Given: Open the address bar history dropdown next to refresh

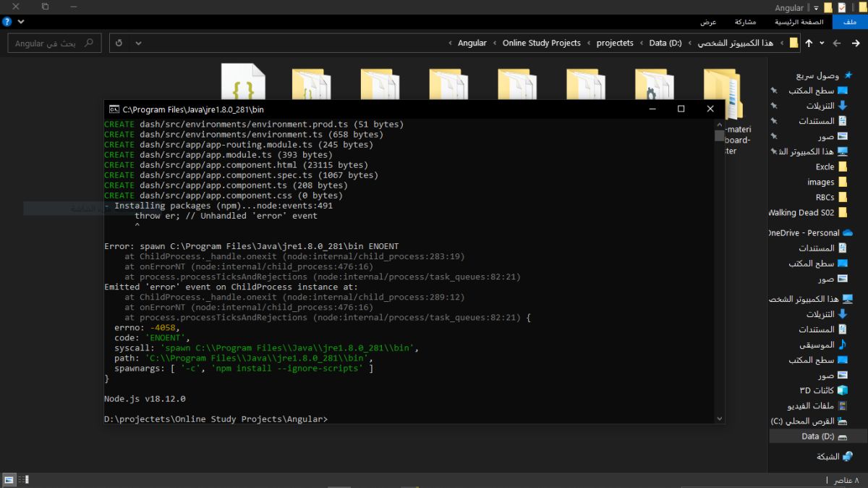Looking at the screenshot, I should point(137,43).
